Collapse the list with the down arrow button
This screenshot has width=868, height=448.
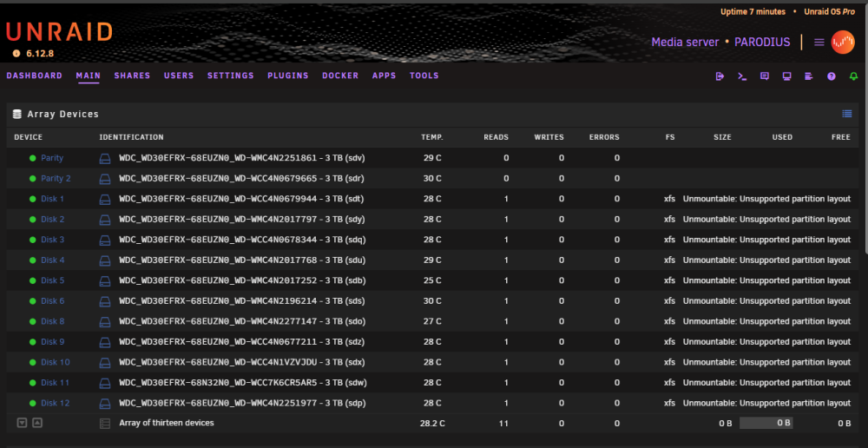23,423
